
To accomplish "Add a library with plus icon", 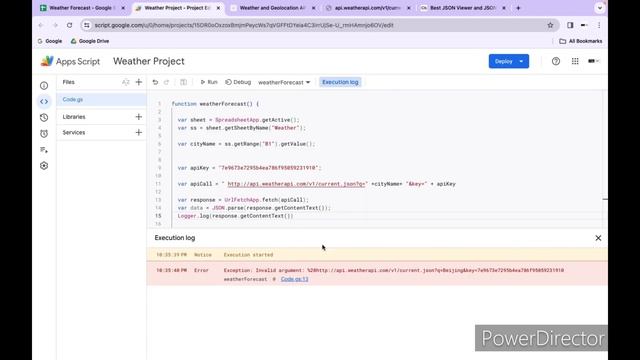I will [x=139, y=117].
